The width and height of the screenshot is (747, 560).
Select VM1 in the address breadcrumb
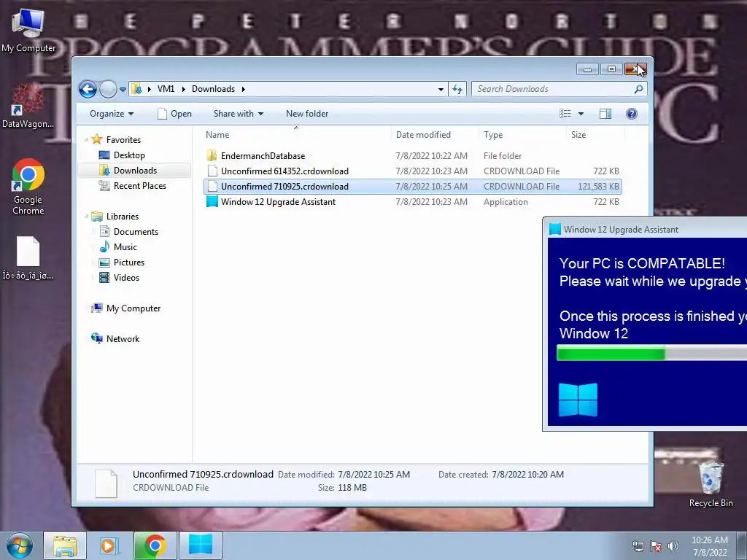166,89
